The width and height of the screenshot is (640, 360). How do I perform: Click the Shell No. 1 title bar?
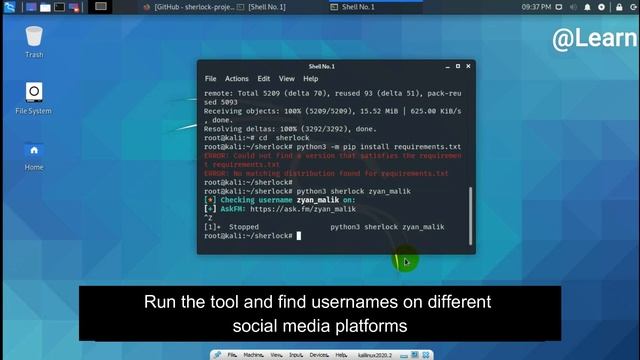coord(322,66)
